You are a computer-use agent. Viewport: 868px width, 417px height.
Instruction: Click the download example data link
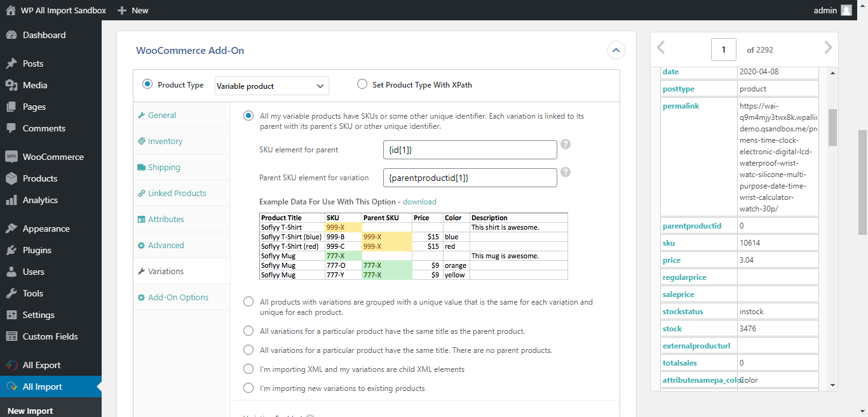[x=419, y=202]
